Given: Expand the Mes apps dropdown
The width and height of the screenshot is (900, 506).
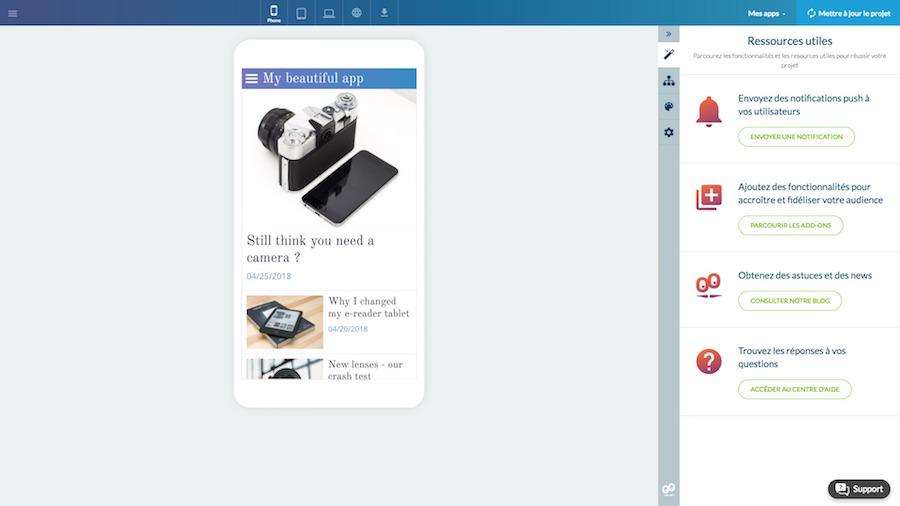Looking at the screenshot, I should tap(767, 13).
